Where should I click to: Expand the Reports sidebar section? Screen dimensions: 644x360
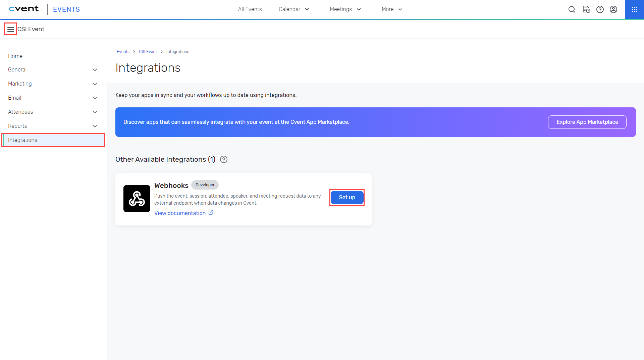pyautogui.click(x=95, y=126)
